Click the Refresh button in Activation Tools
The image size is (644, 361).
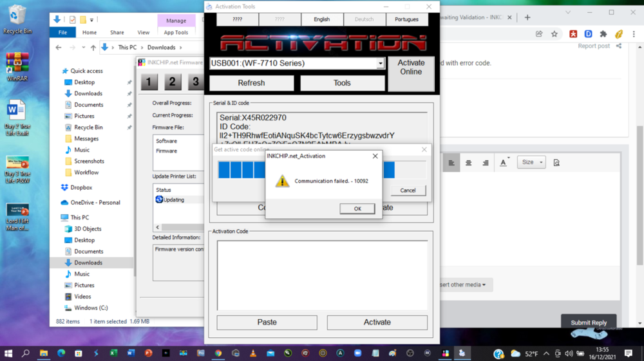tap(251, 83)
